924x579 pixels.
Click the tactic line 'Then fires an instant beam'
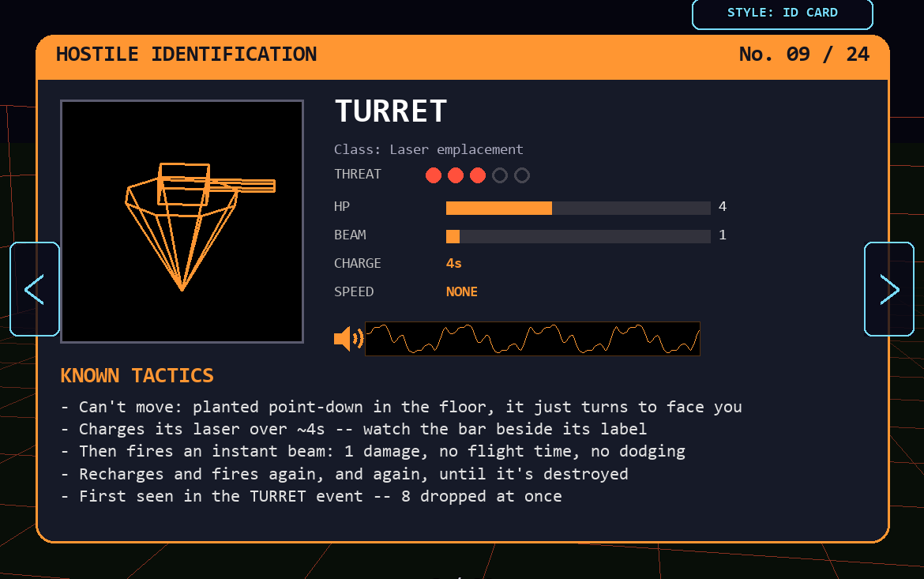(x=373, y=452)
